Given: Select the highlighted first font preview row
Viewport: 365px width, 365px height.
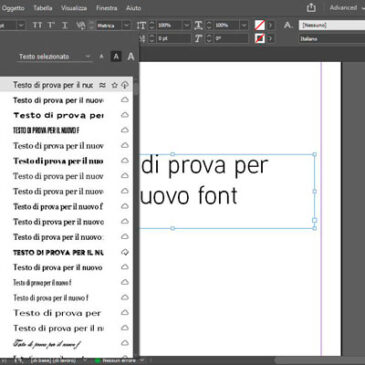Looking at the screenshot, I should (x=66, y=85).
